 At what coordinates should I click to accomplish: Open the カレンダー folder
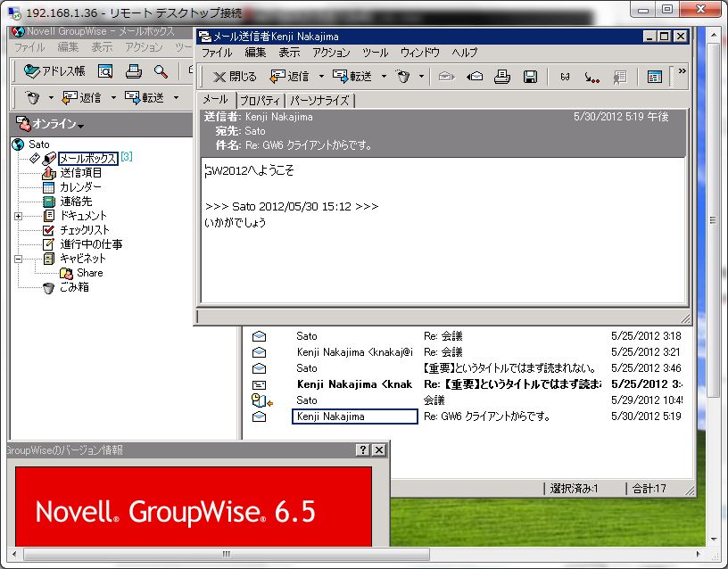point(80,187)
